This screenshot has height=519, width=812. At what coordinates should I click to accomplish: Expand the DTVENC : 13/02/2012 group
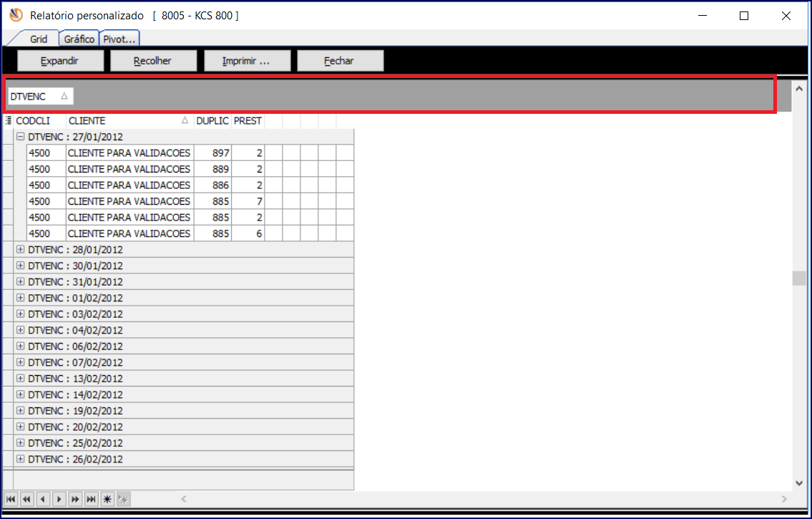point(20,378)
